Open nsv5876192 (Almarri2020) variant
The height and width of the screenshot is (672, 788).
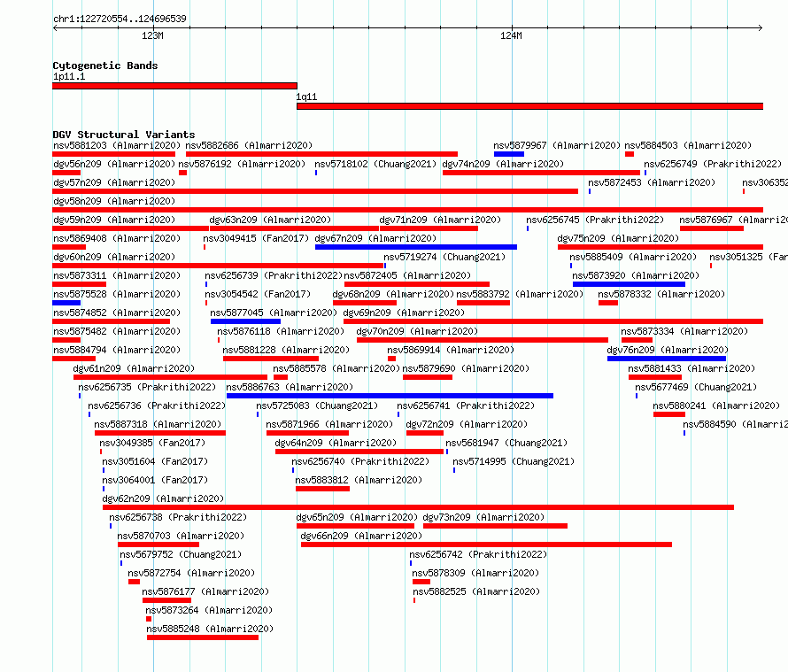click(x=183, y=173)
